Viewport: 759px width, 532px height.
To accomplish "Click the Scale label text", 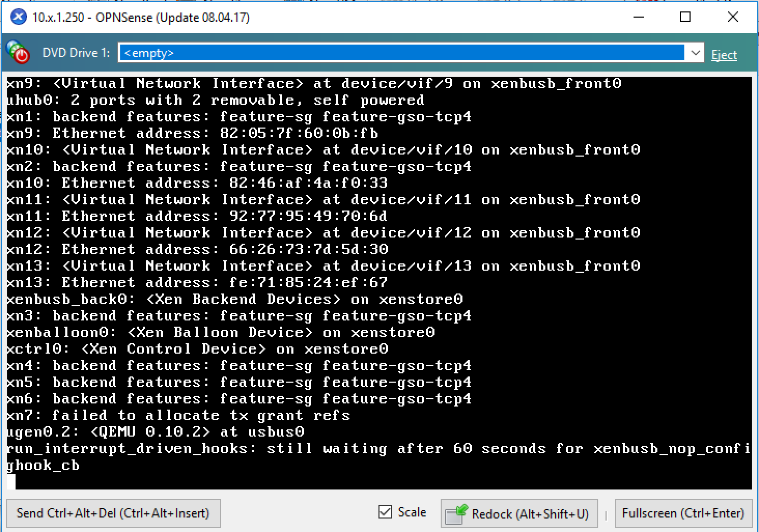I will 412,512.
